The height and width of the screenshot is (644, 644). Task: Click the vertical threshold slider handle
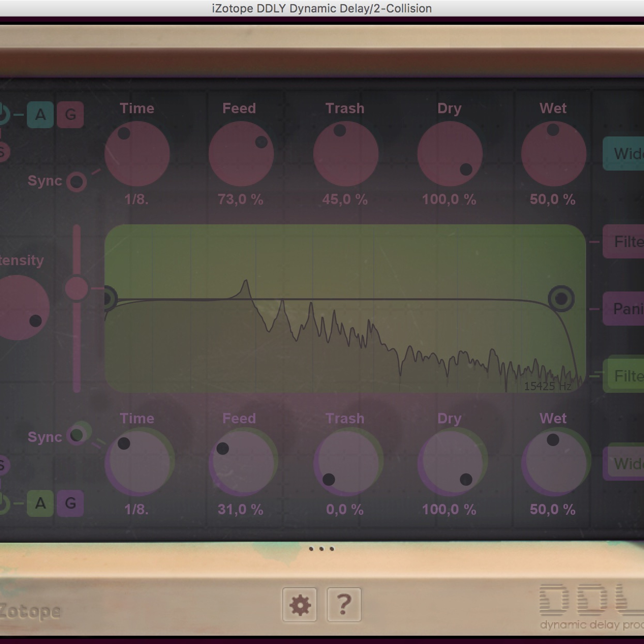[77, 288]
